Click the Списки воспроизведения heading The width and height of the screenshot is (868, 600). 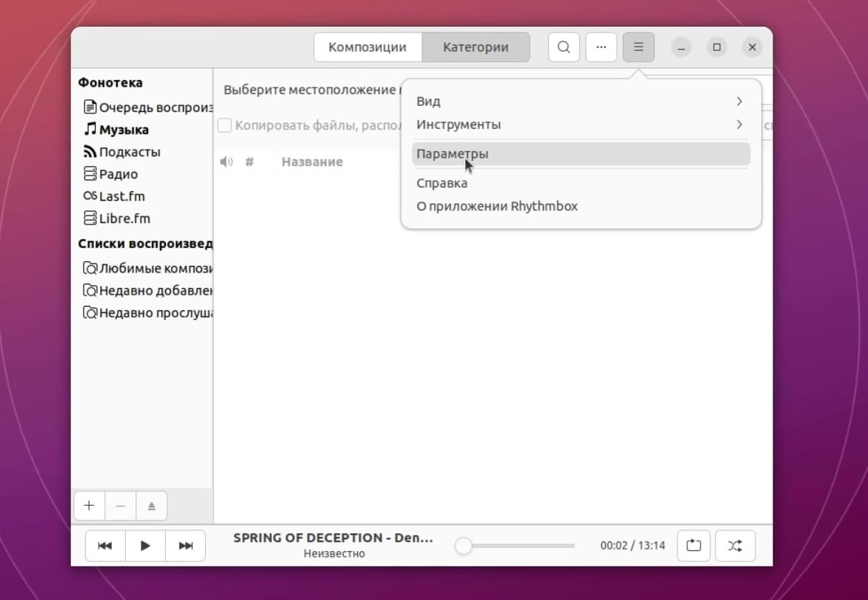point(145,244)
